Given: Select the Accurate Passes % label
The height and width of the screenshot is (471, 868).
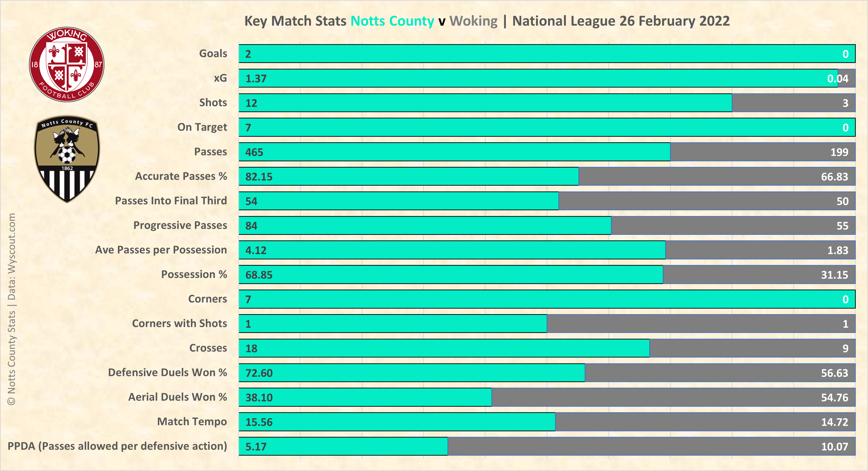Looking at the screenshot, I should point(181,176).
